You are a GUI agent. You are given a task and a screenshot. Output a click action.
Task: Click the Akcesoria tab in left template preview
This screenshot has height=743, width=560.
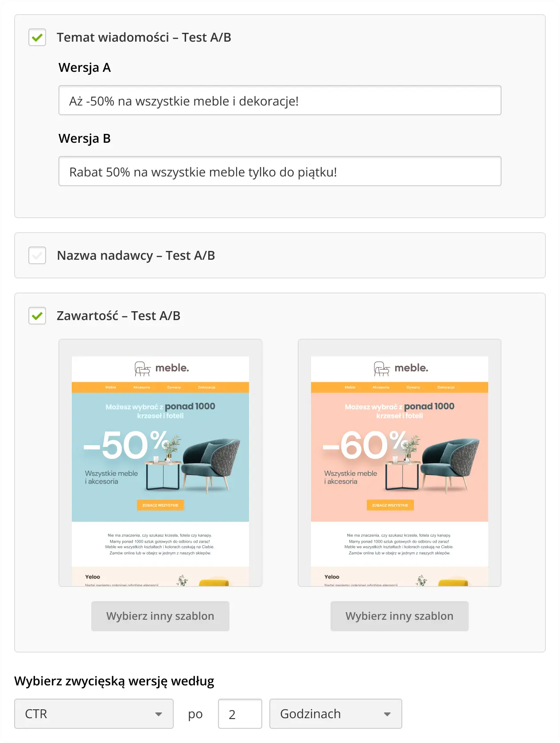(142, 387)
